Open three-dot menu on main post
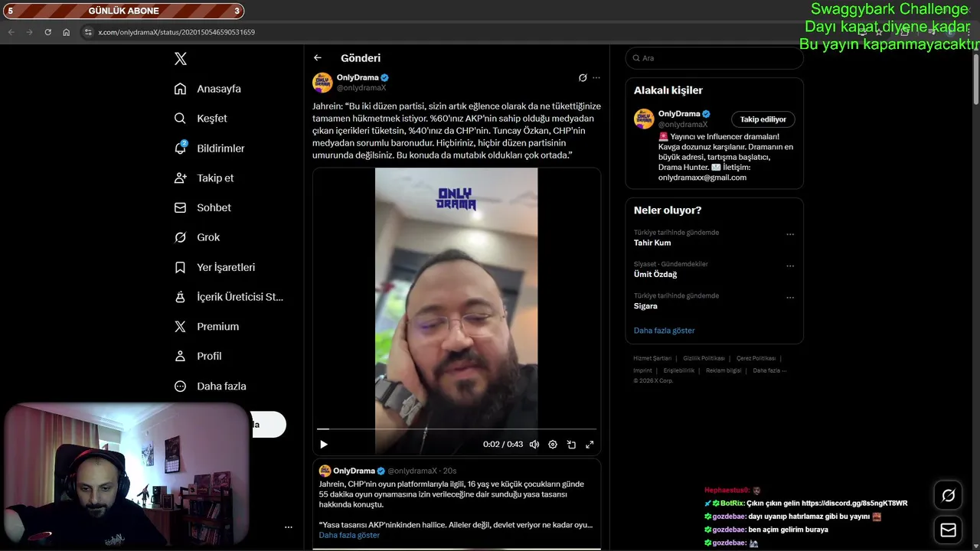980x551 pixels. click(596, 78)
